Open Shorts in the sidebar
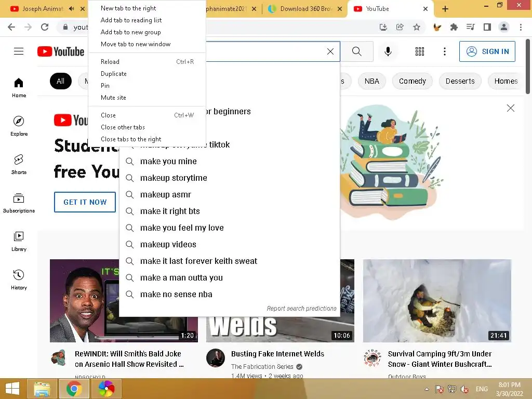 pos(19,165)
